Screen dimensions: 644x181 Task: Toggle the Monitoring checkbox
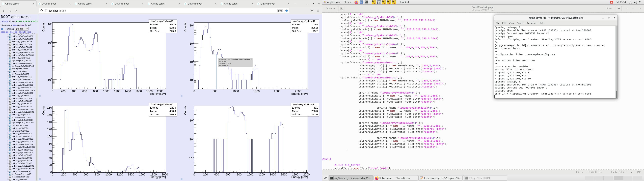click(x=2, y=29)
